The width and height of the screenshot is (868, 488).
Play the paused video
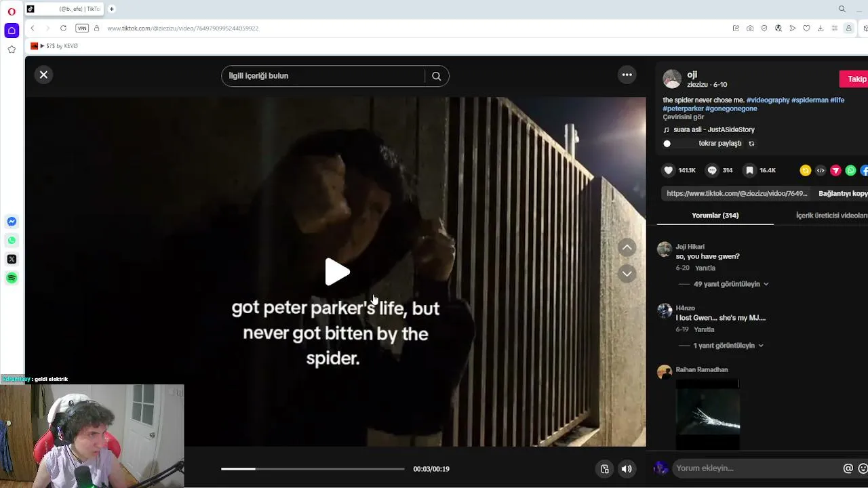tap(336, 272)
